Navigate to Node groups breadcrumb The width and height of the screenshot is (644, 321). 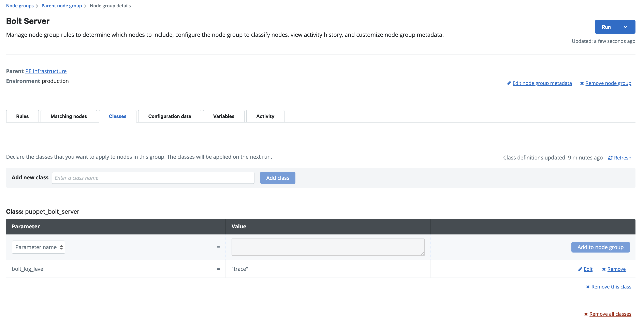click(20, 6)
